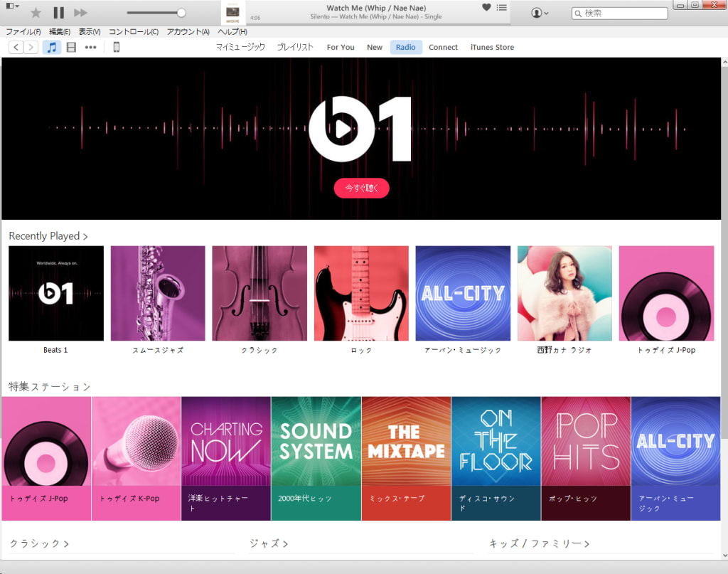The image size is (728, 574).
Task: Switch to マイミュージック tab
Action: tap(240, 47)
